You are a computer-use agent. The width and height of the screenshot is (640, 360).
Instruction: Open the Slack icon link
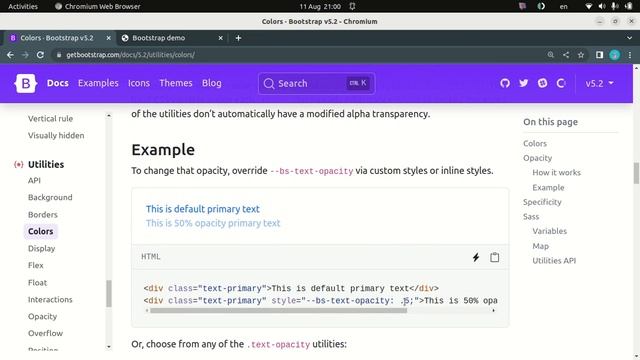(x=542, y=83)
